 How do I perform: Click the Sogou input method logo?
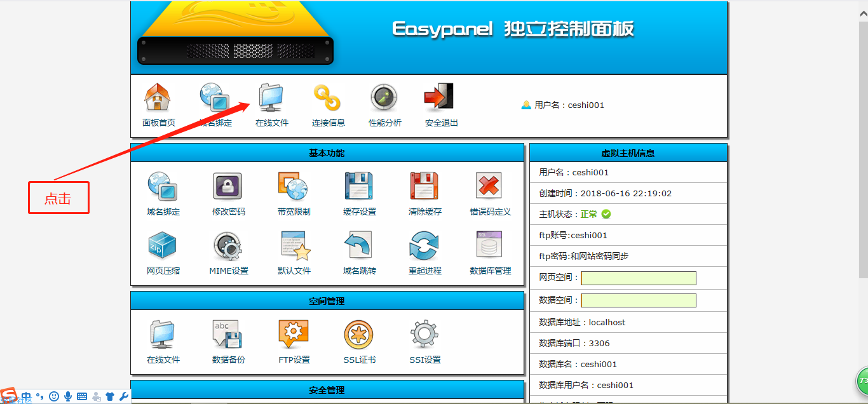pos(10,395)
